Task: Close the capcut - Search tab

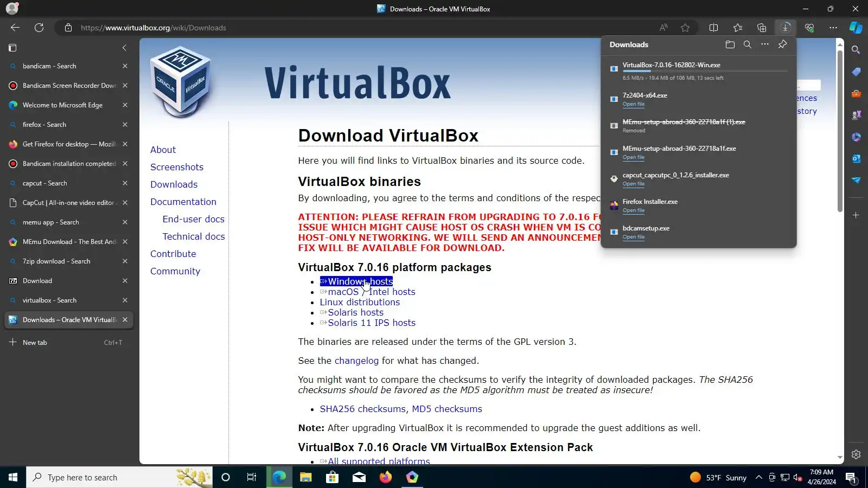Action: (x=125, y=183)
